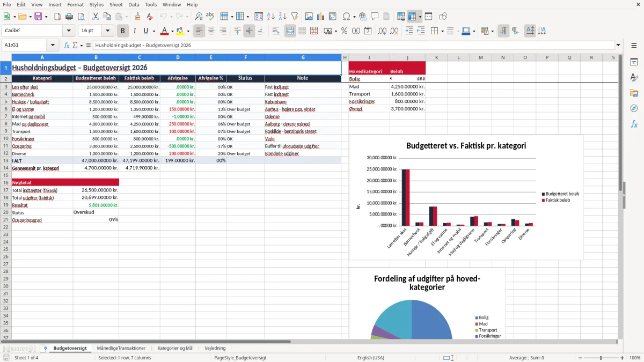Click the Sort Descending icon

point(283,17)
